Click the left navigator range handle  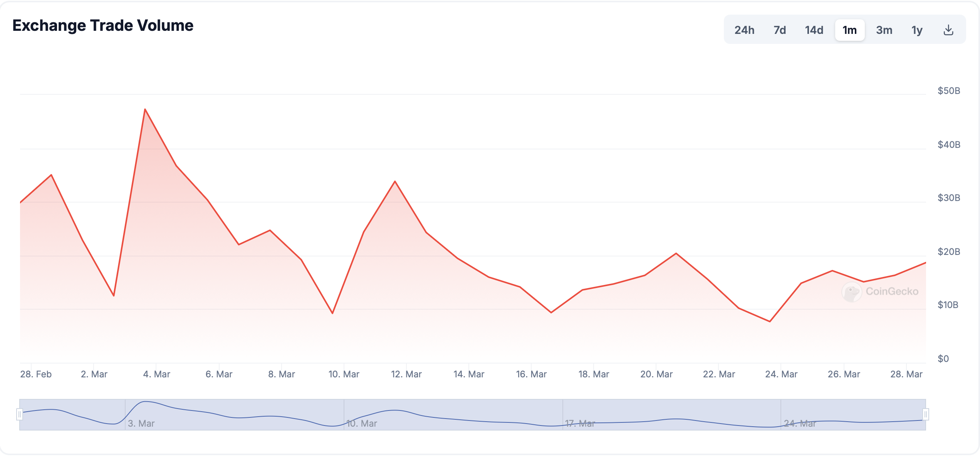tap(20, 414)
